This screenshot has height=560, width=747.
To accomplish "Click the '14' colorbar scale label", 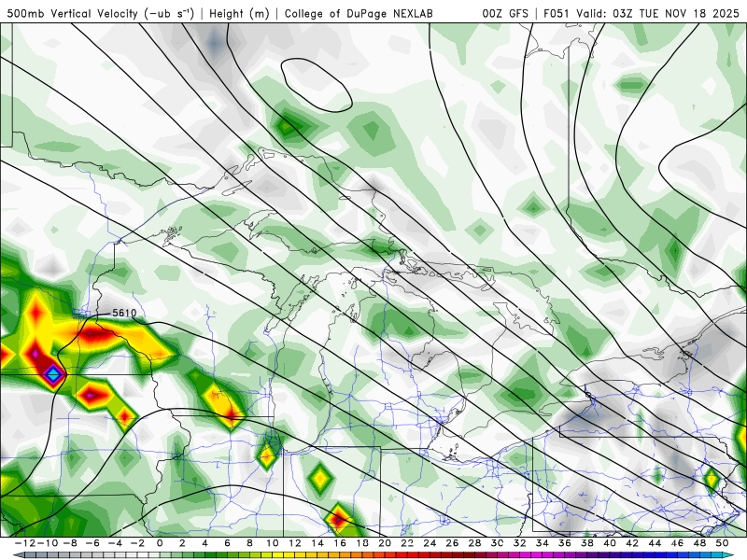I will [x=317, y=543].
